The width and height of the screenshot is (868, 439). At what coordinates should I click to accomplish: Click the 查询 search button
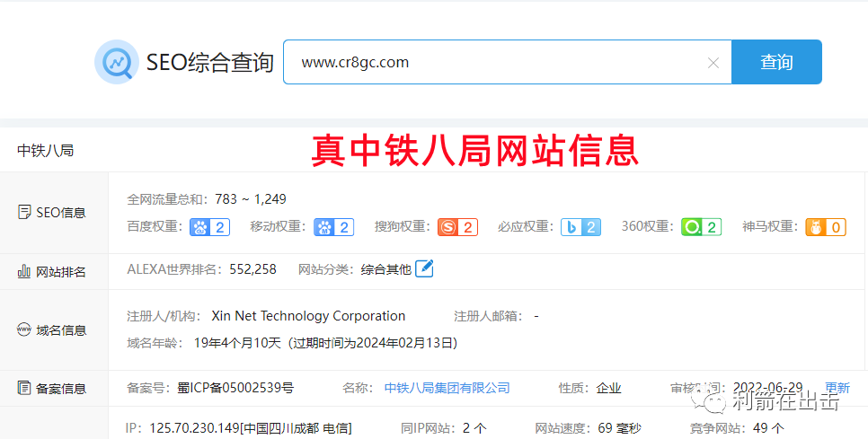click(x=776, y=62)
